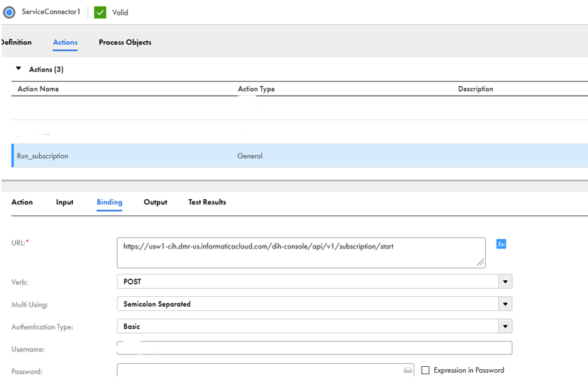The width and height of the screenshot is (588, 386).
Task: Click the Action Type column header
Action: (x=256, y=89)
